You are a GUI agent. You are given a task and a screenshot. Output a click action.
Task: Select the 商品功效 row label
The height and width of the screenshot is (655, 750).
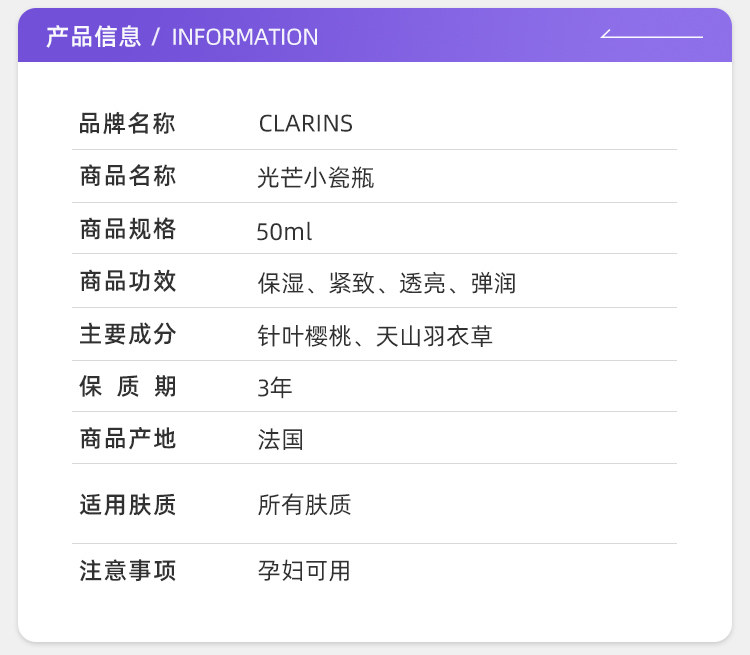tap(128, 282)
